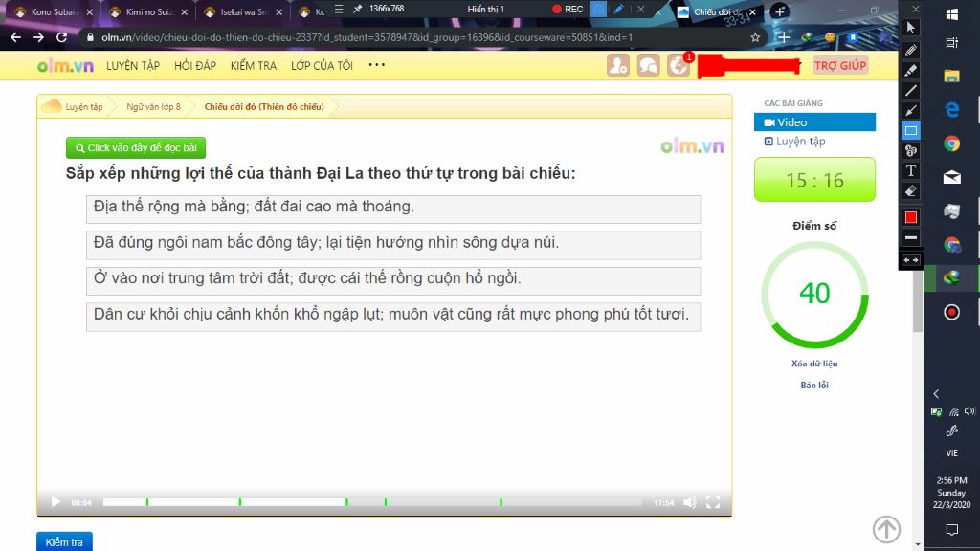Click the olm.vn URL address bar
The height and width of the screenshot is (551, 980).
367,37
